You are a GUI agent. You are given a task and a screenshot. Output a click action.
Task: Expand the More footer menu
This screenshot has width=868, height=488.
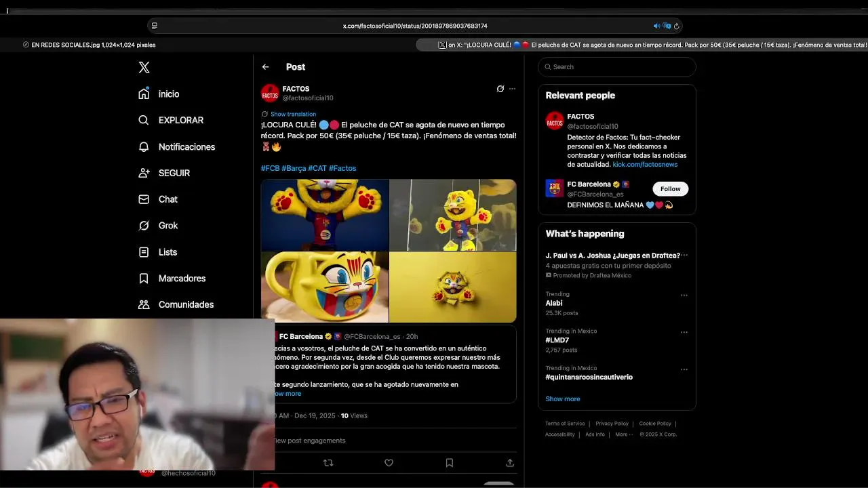pos(624,434)
